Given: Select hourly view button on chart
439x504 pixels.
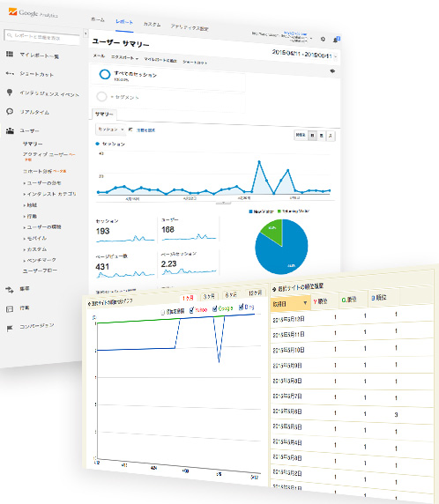Looking at the screenshot, I should (x=301, y=135).
